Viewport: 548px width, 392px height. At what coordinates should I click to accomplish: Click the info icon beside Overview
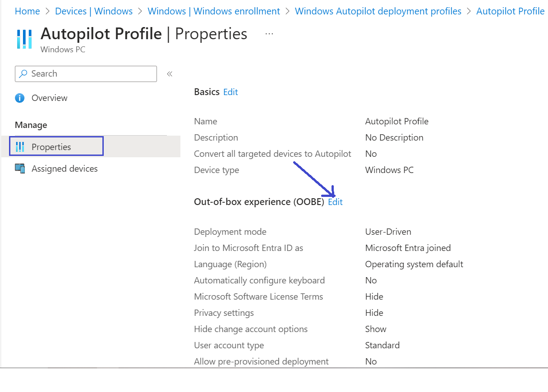point(19,98)
